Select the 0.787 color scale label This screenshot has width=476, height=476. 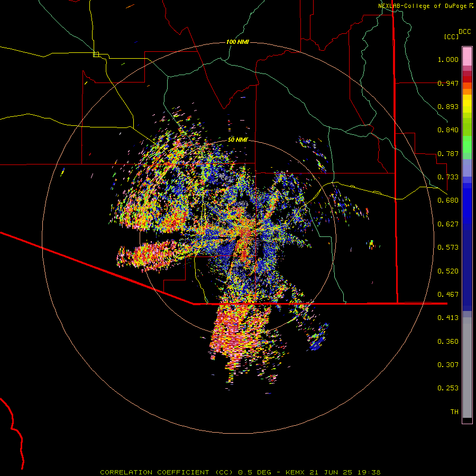click(x=448, y=153)
